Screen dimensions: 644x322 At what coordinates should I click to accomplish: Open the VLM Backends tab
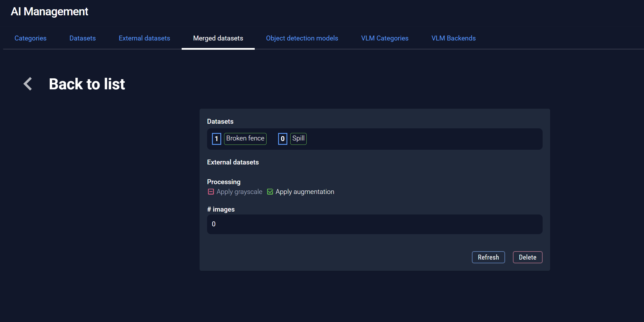coord(453,38)
